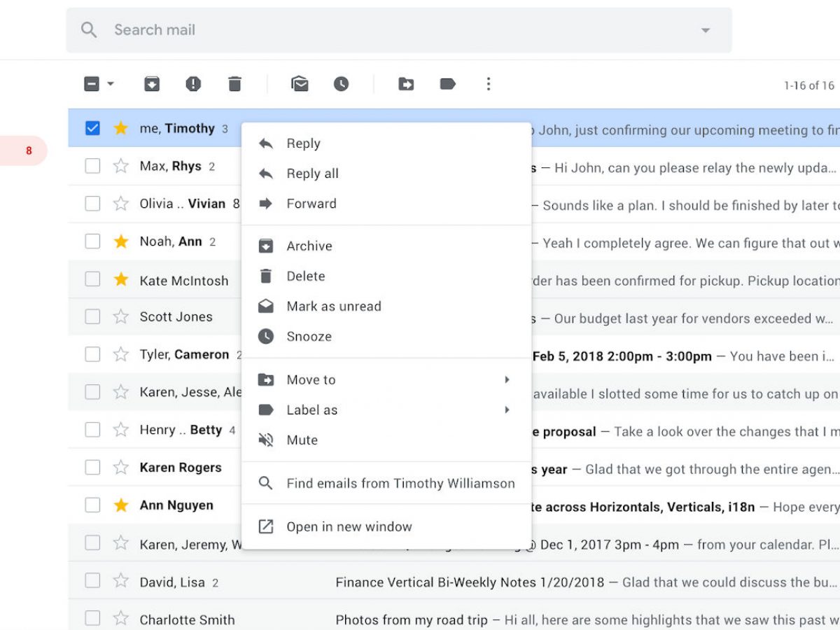Click the Snooze clock icon in toolbar
840x630 pixels.
pyautogui.click(x=341, y=85)
